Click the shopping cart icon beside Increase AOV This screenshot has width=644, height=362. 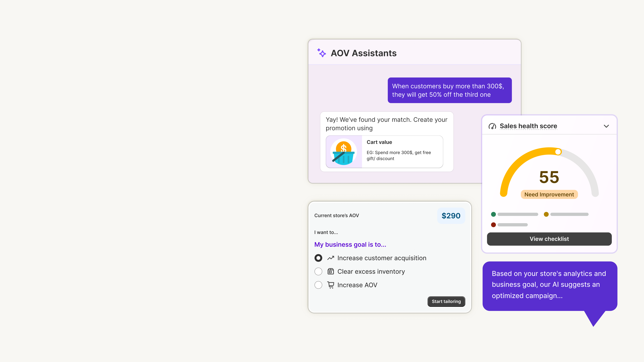(x=331, y=285)
